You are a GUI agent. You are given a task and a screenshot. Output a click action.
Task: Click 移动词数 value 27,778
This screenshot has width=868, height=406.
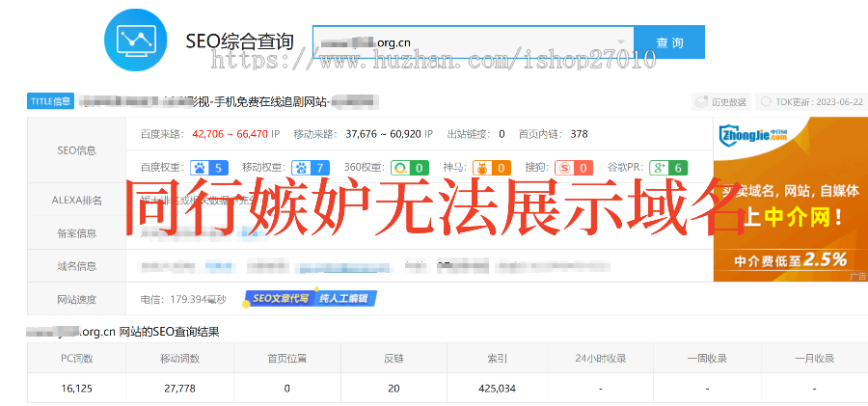pyautogui.click(x=179, y=389)
